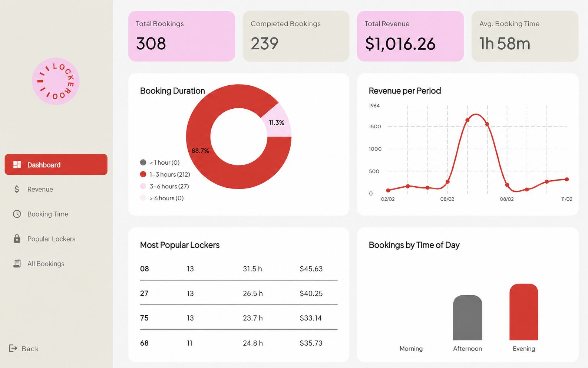Click the '> 6 hours' legend dot
Viewport: 588px width, 368px height.
pos(143,198)
